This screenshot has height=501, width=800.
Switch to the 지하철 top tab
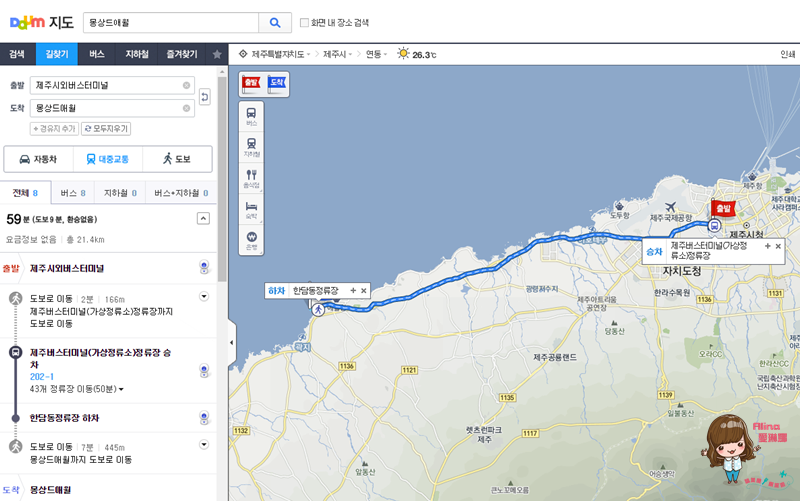[x=137, y=54]
